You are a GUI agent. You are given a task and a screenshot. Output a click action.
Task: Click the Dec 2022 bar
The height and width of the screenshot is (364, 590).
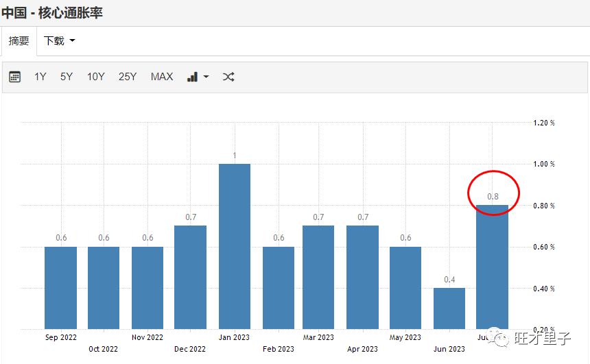pyautogui.click(x=191, y=278)
